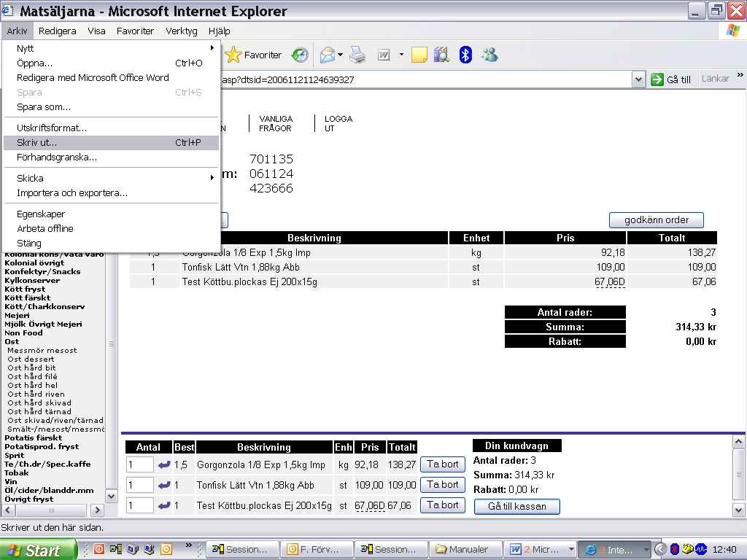This screenshot has width=747, height=560.
Task: Click cart frame scroll down arrow
Action: point(738,510)
